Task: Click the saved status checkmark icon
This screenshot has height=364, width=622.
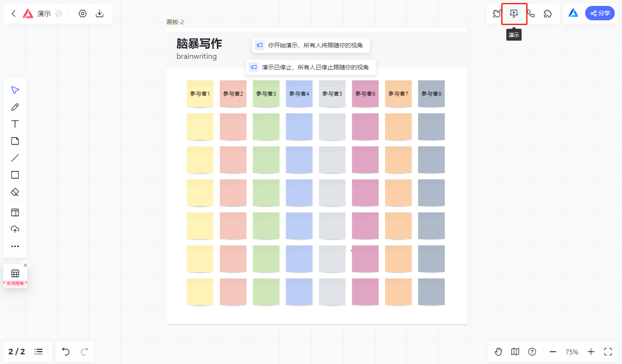Action: 59,14
